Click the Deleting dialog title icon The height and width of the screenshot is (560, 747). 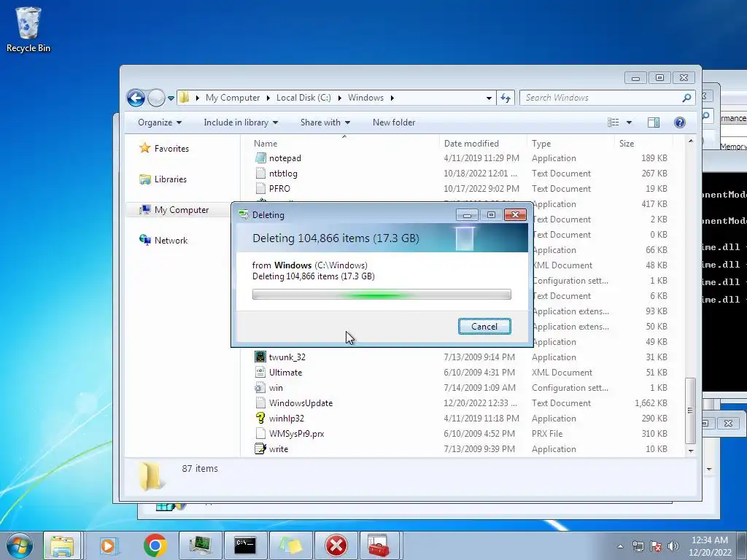tap(244, 215)
